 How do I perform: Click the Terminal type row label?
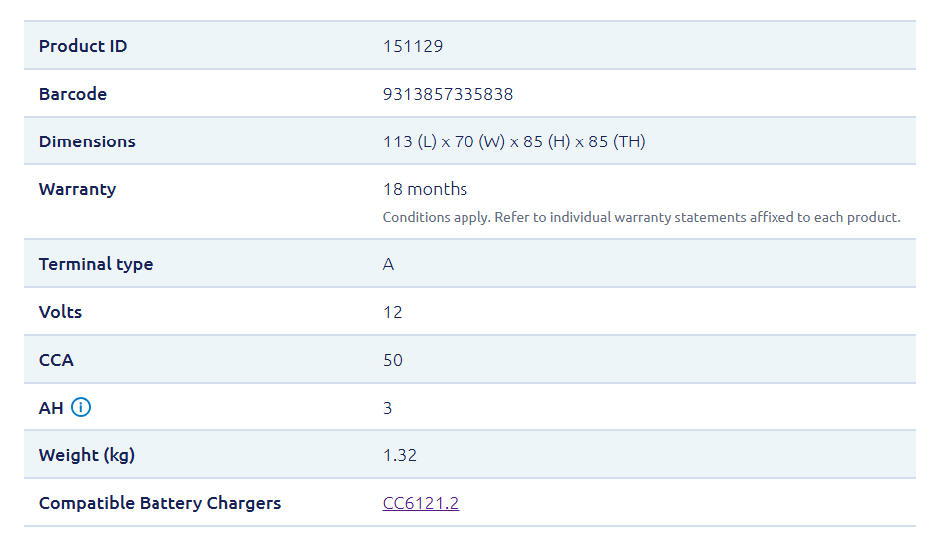pos(95,264)
